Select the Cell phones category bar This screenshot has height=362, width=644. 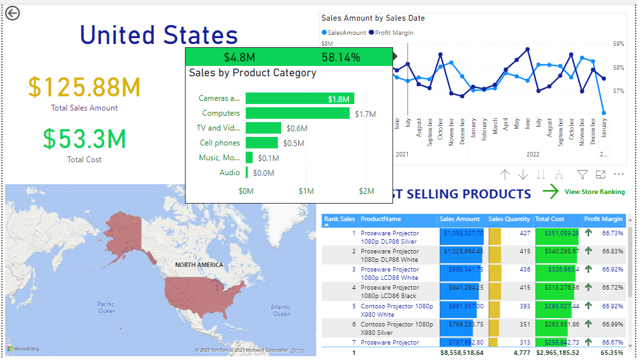(262, 143)
